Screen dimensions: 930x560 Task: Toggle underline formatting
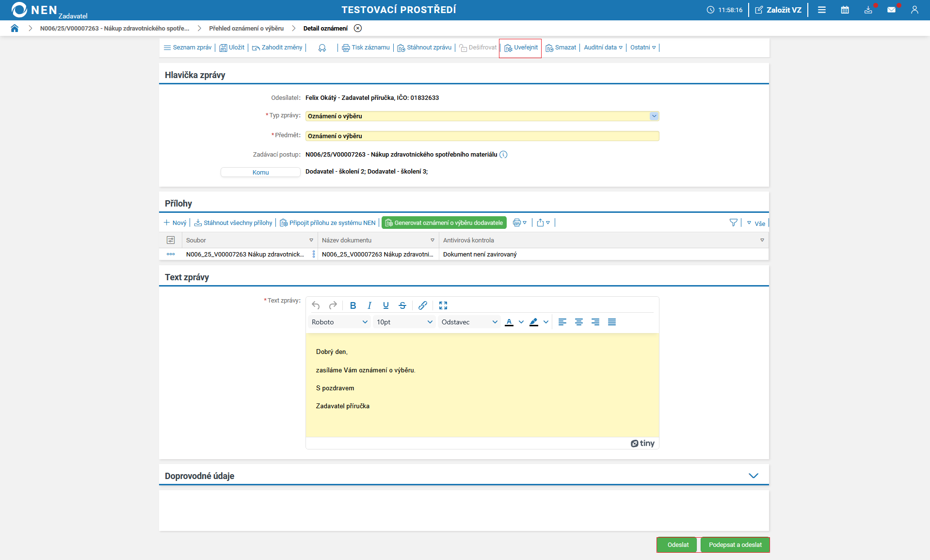pyautogui.click(x=386, y=305)
